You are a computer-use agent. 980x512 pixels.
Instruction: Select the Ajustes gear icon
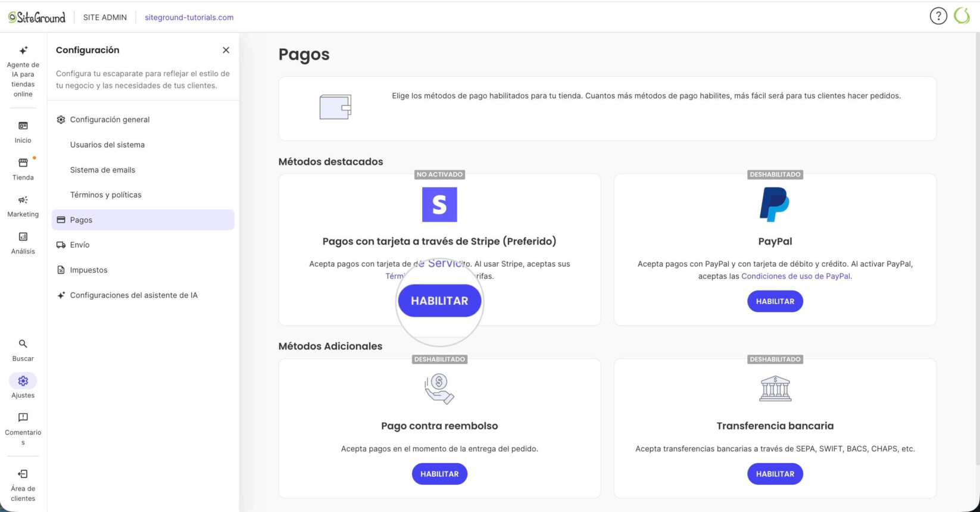click(23, 380)
